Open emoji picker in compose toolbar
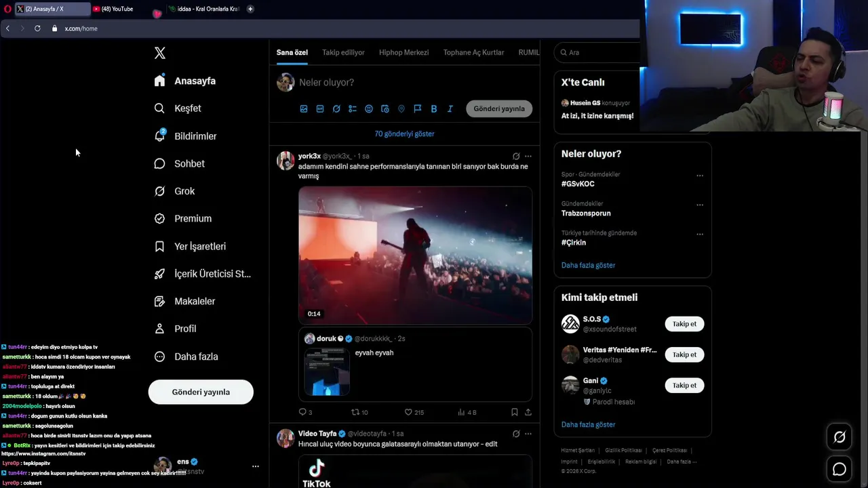This screenshot has width=868, height=488. point(369,108)
